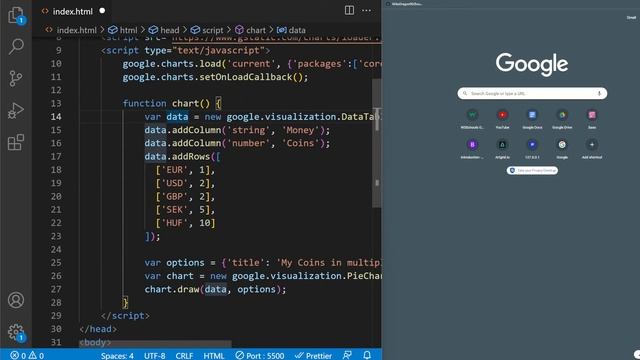Select head breadcrumb segment
Viewport: 640px width, 360px height.
164,30
